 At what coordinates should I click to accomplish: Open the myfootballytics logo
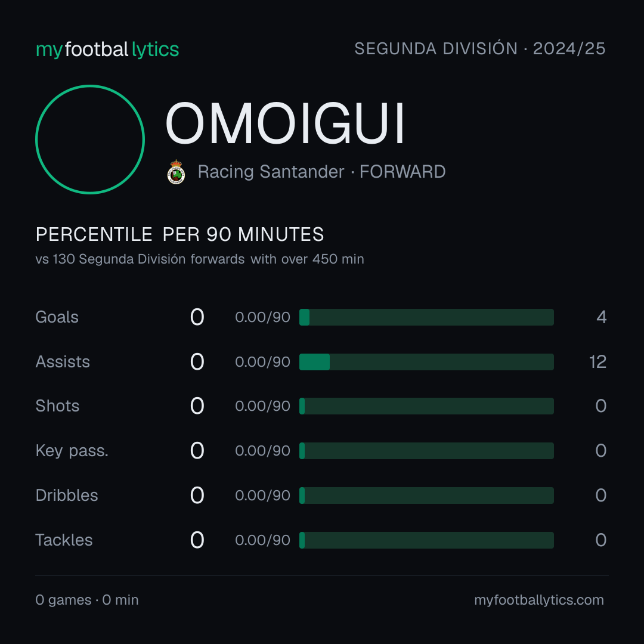107,49
